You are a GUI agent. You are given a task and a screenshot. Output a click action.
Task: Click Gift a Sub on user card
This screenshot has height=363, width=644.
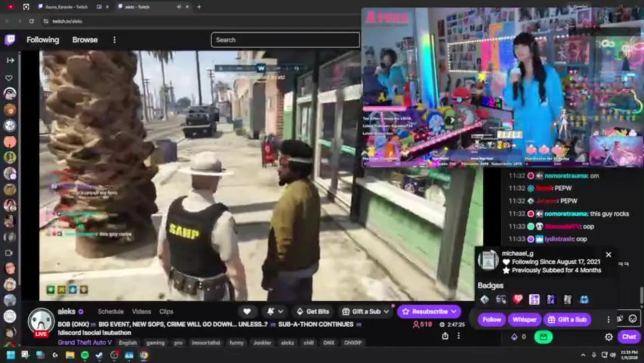click(x=567, y=320)
